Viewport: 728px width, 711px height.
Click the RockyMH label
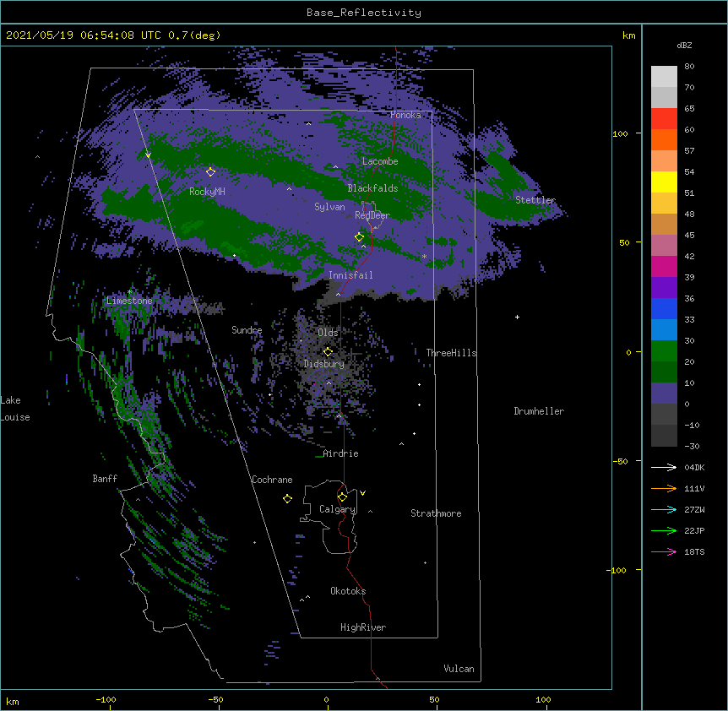coord(207,192)
